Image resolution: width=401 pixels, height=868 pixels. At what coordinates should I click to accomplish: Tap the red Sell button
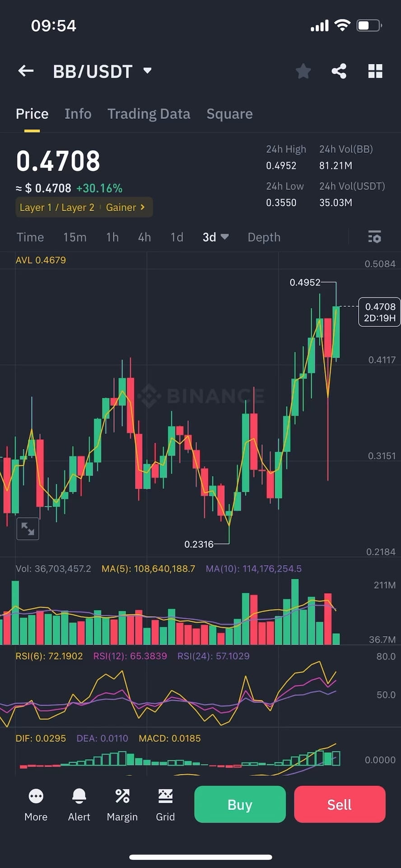[340, 804]
